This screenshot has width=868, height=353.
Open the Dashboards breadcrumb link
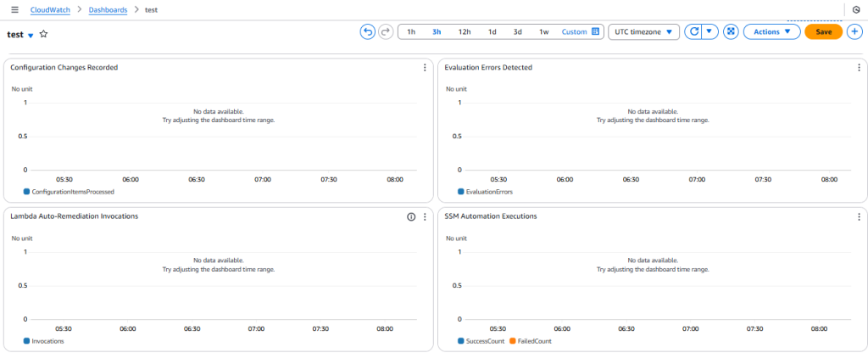coord(108,10)
